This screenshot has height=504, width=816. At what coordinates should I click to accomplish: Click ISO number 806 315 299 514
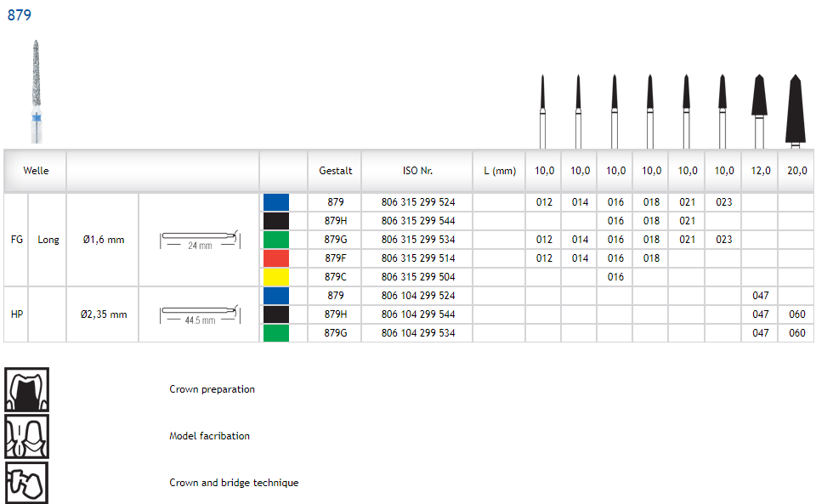tap(417, 258)
